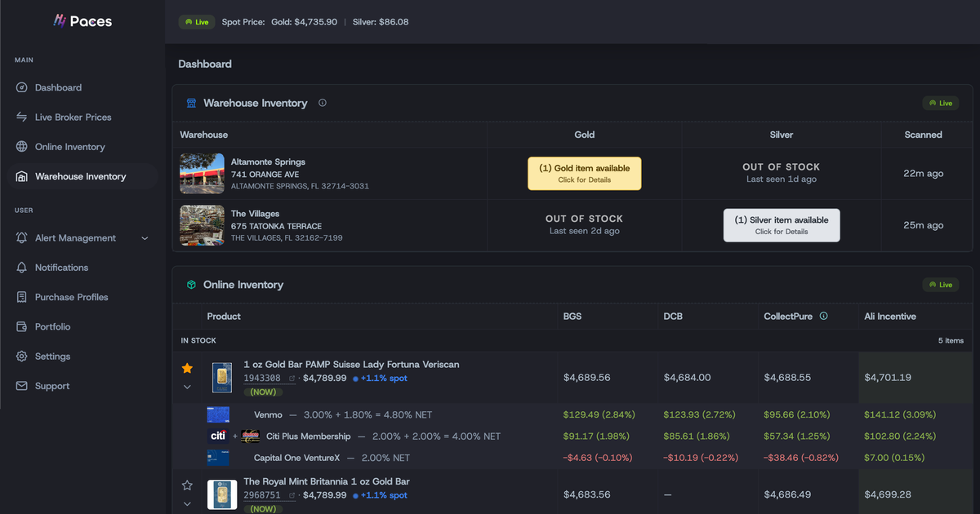
Task: Click the Purchase Profiles document icon
Action: point(21,297)
